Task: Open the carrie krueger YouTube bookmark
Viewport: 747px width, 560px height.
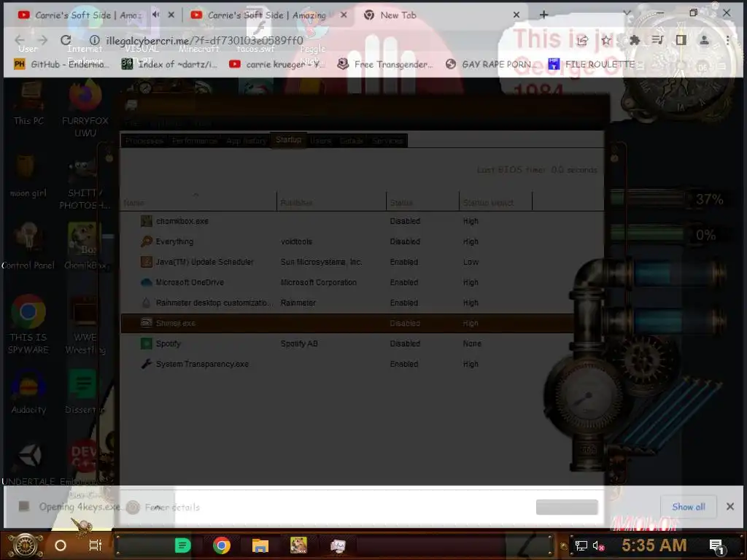Action: coord(276,64)
